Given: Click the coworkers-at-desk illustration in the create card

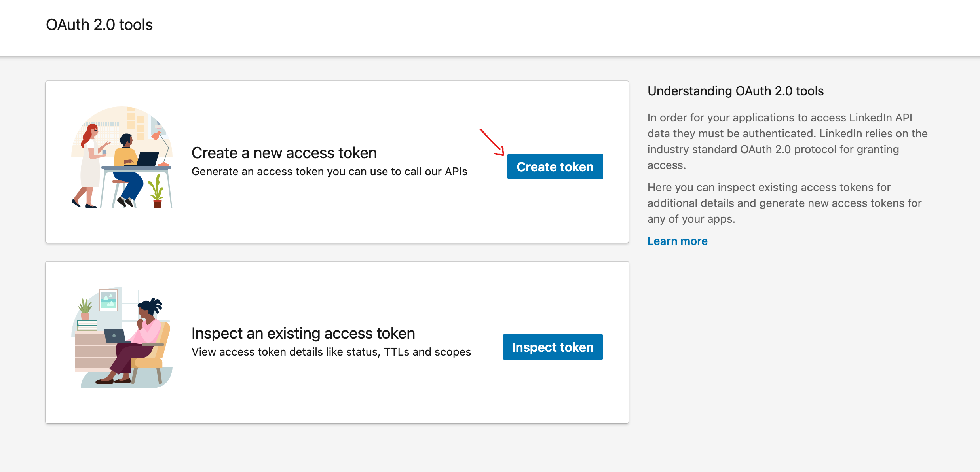Looking at the screenshot, I should (x=122, y=157).
